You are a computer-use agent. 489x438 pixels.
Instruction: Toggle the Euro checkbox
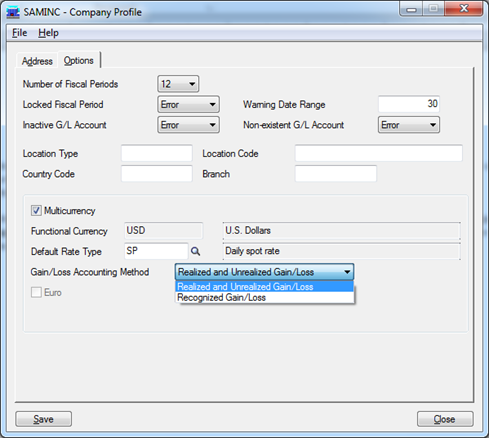click(36, 293)
